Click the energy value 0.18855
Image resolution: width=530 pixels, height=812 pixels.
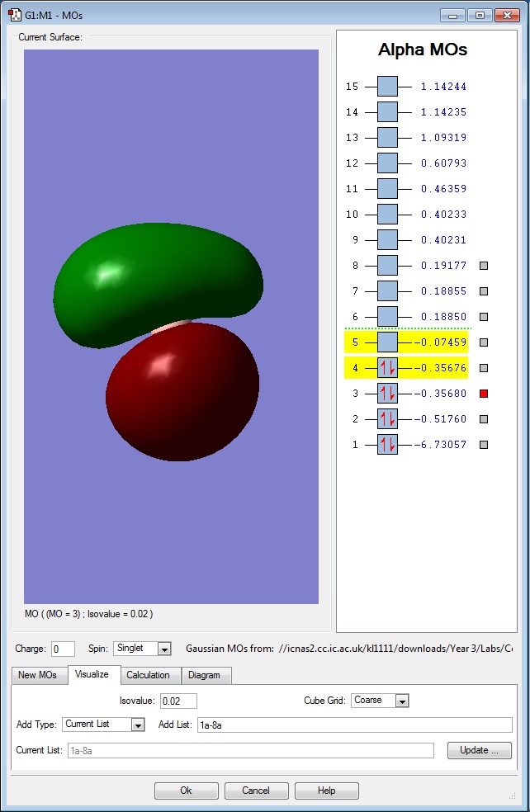pyautogui.click(x=443, y=291)
